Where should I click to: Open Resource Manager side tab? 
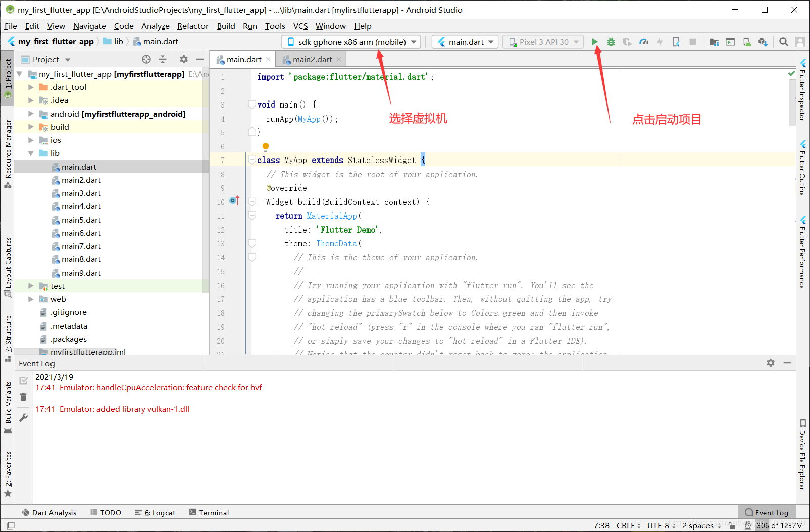tap(8, 154)
